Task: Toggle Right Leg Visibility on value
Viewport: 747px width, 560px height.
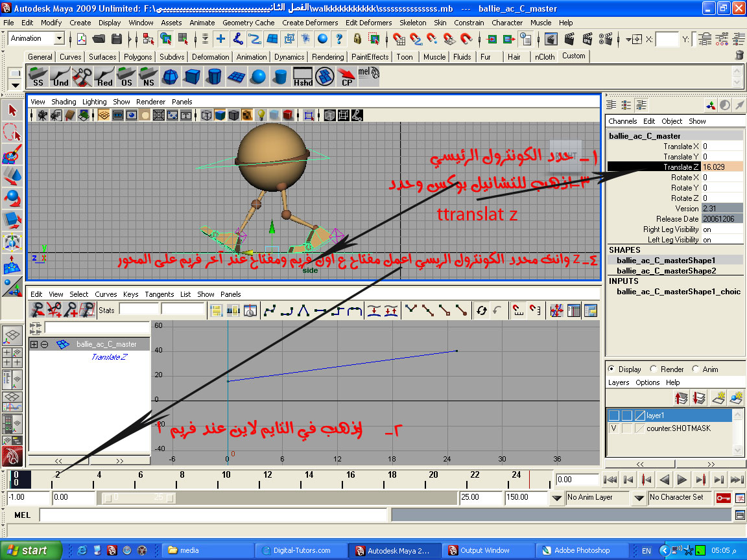Action: pyautogui.click(x=722, y=229)
